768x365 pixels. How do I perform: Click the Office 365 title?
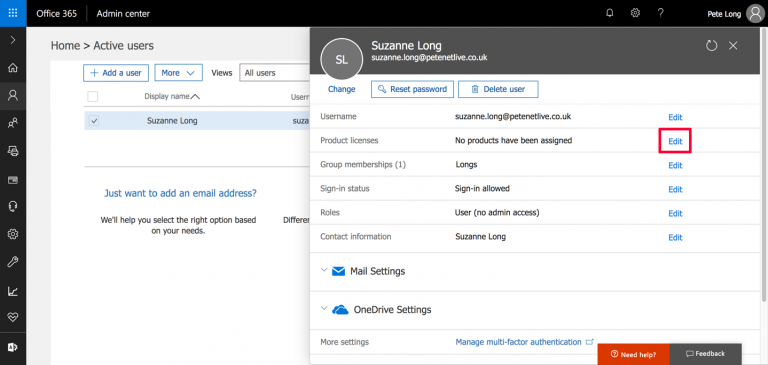point(56,14)
